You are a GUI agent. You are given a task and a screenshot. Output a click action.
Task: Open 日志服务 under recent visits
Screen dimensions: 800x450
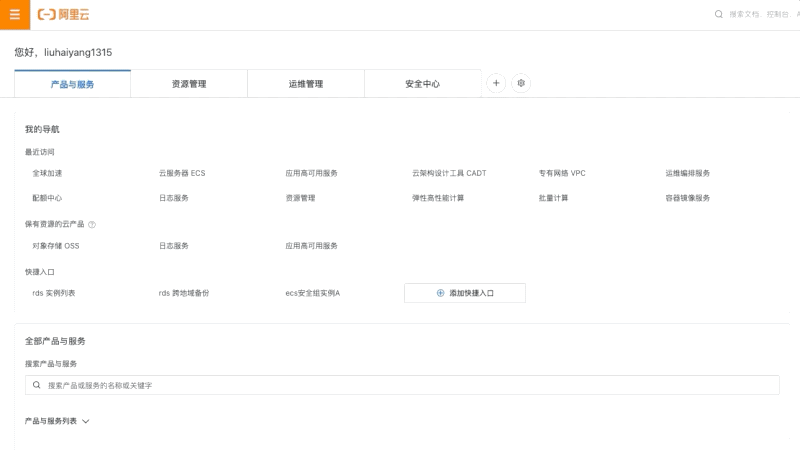(174, 198)
